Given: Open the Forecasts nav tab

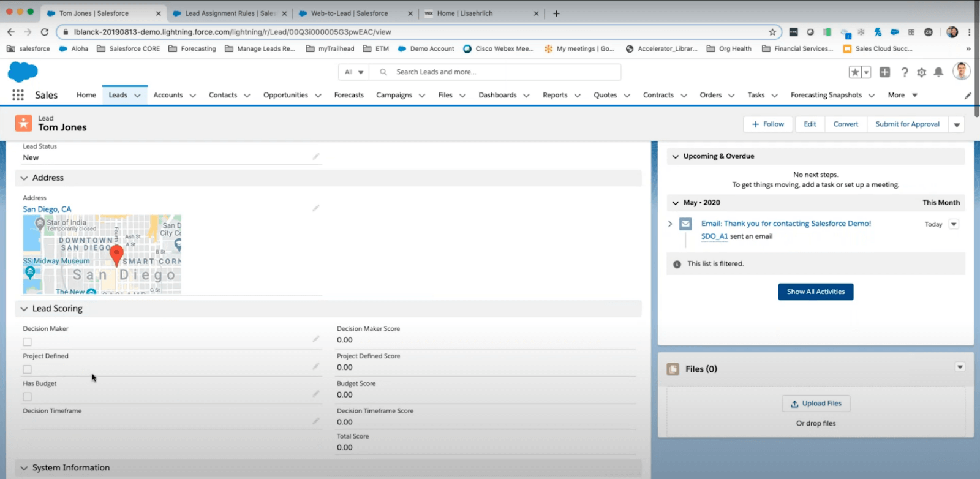Looking at the screenshot, I should coord(349,95).
